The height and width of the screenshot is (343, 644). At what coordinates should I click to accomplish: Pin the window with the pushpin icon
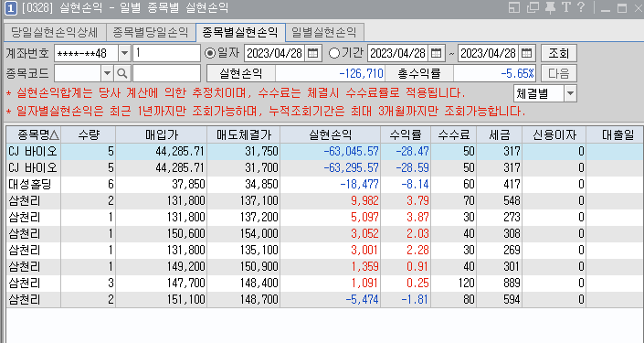(x=550, y=8)
